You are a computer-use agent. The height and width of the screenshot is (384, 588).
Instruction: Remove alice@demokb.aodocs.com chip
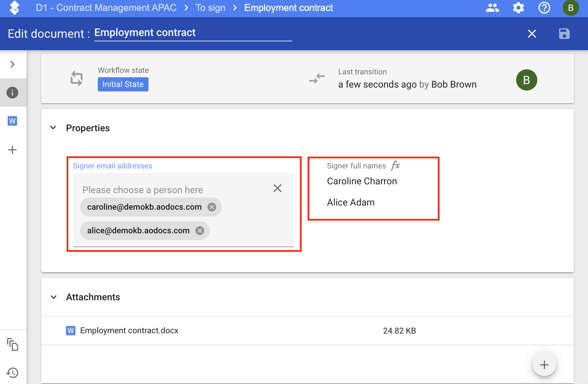click(x=200, y=231)
